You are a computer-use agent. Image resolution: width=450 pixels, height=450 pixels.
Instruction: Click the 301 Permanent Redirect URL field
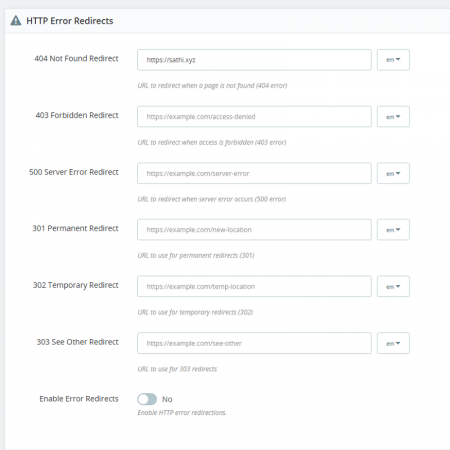(254, 230)
